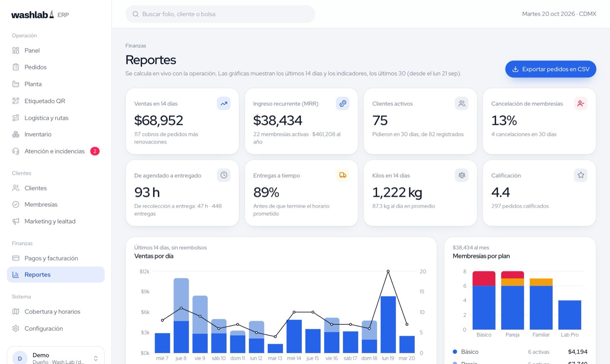This screenshot has width=610, height=364.
Task: Click the Finanzas breadcrumb above Reportes
Action: tap(136, 46)
